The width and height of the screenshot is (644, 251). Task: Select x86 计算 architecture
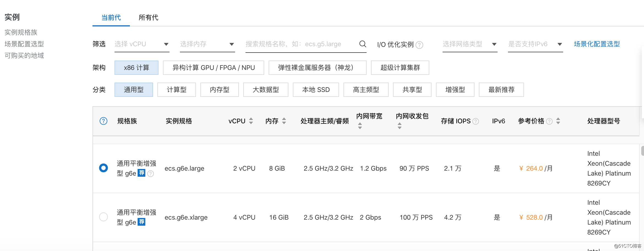[x=137, y=68]
